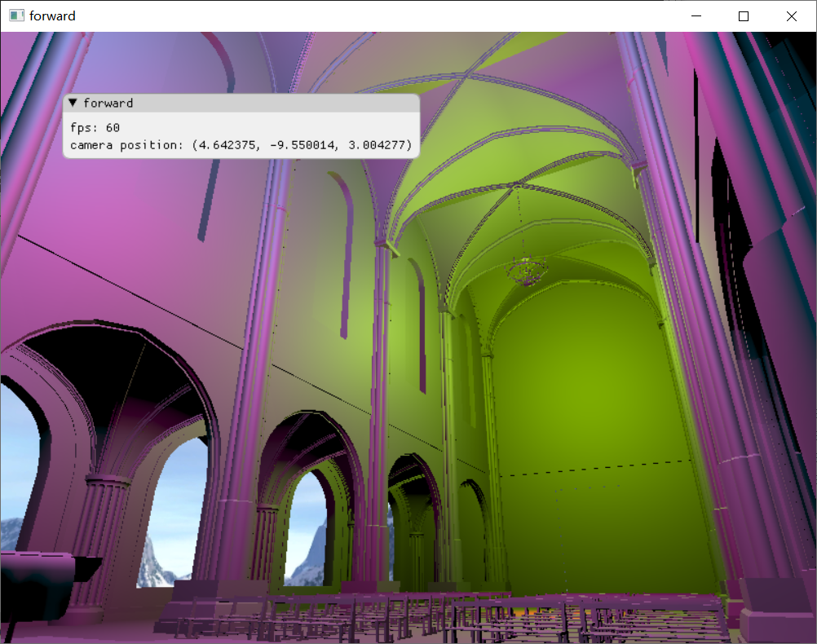Minimize the forward window

(696, 16)
